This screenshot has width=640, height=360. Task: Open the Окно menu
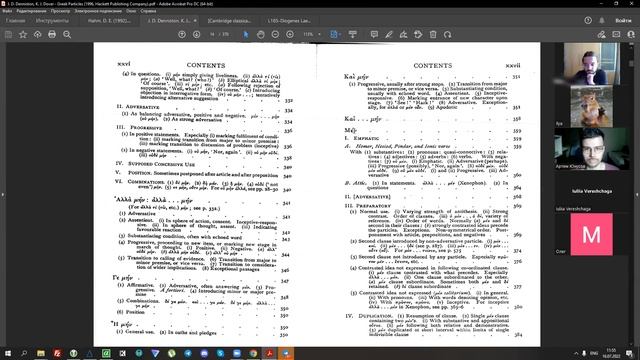131,11
